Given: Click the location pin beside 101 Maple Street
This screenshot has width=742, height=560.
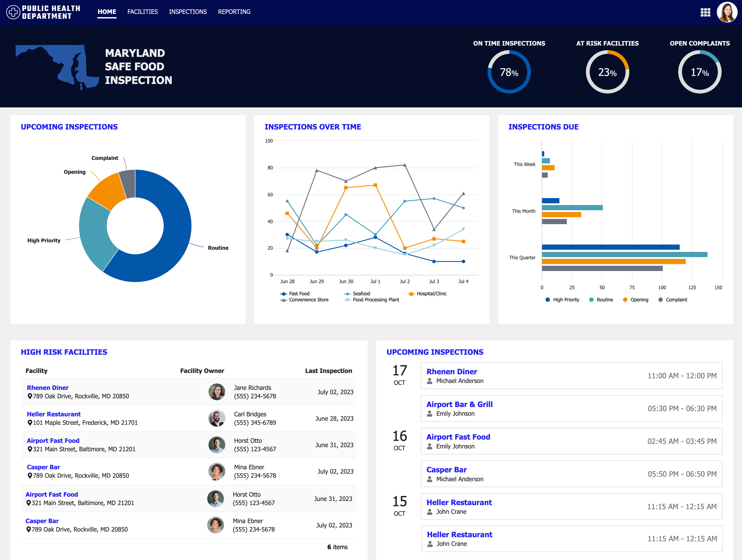Looking at the screenshot, I should pos(30,422).
